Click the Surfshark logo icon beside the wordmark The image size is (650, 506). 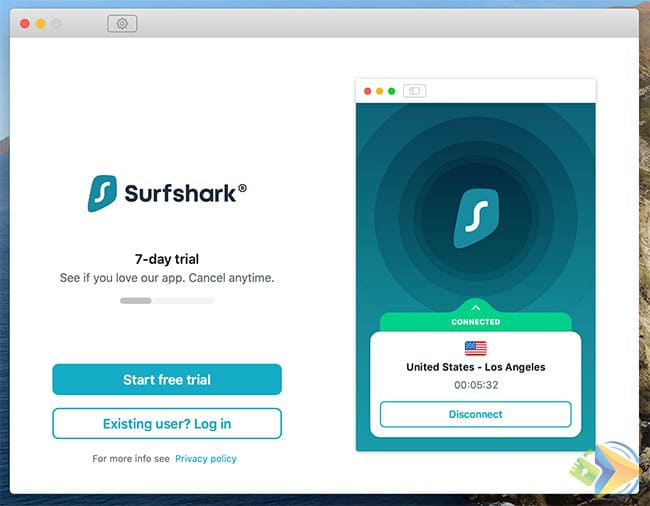pos(102,194)
